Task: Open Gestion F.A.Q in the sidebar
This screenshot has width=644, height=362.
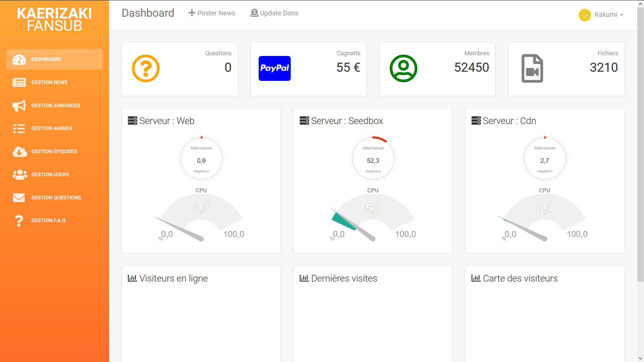Action: (48, 221)
